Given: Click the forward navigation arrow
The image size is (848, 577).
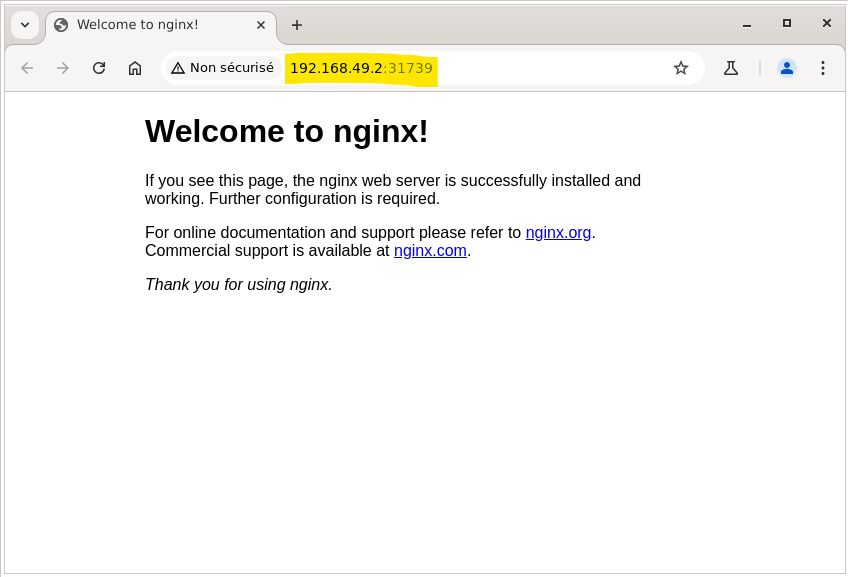Looking at the screenshot, I should [63, 68].
